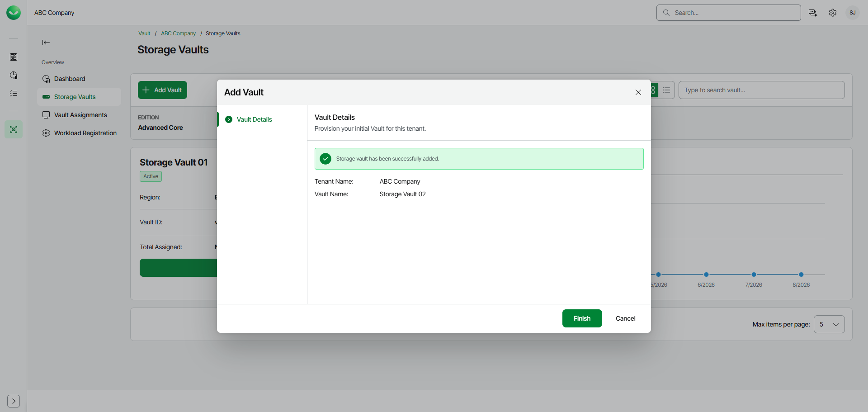Click 'Storage Vault 02' vault name value

(402, 194)
